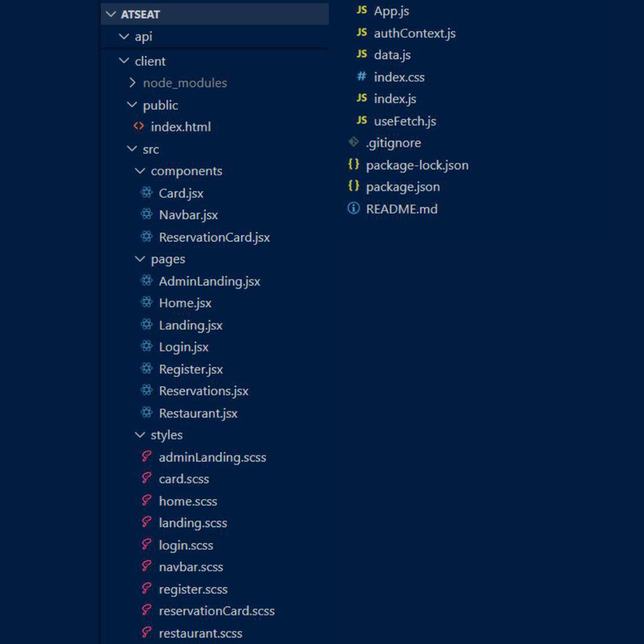Image resolution: width=644 pixels, height=644 pixels.
Task: Select the ATSEAT workspace header label
Action: click(x=140, y=15)
